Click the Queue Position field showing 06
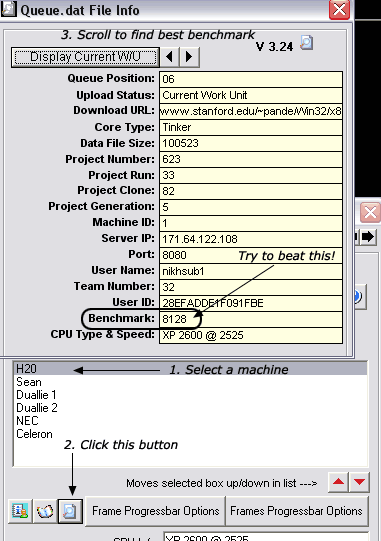381x541 pixels. pyautogui.click(x=251, y=79)
